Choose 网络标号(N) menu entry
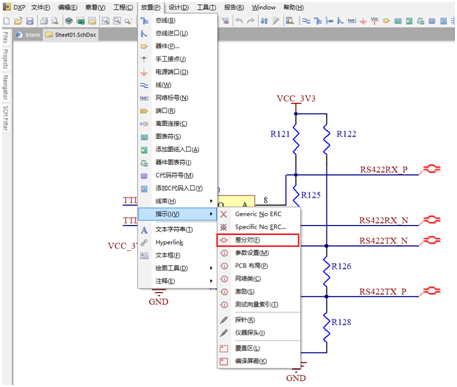This screenshot has height=387, width=457. click(177, 98)
